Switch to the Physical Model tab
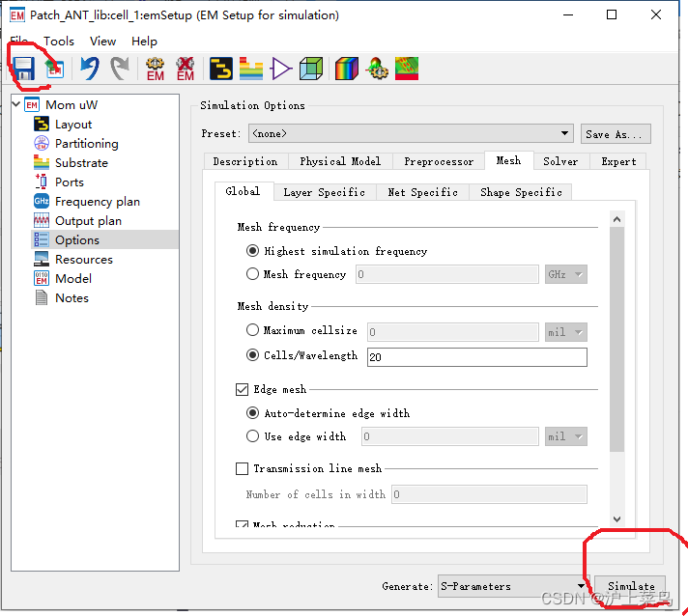The image size is (688, 616). (340, 161)
